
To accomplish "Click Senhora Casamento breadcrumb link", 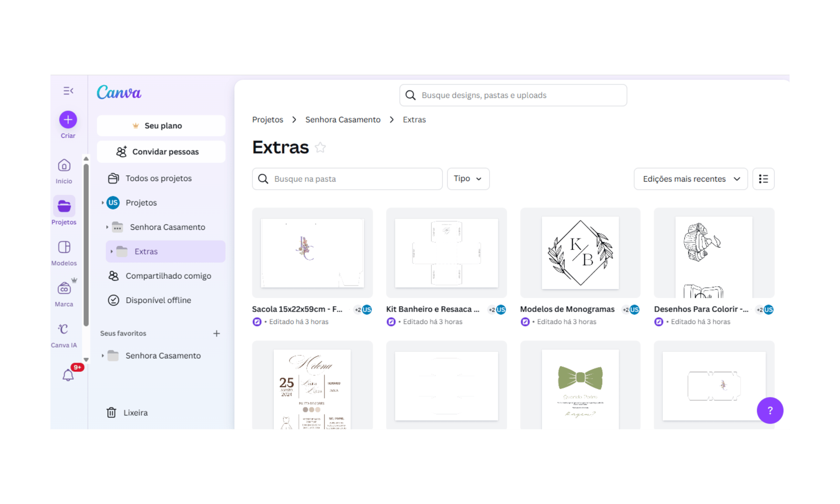I will pos(343,120).
